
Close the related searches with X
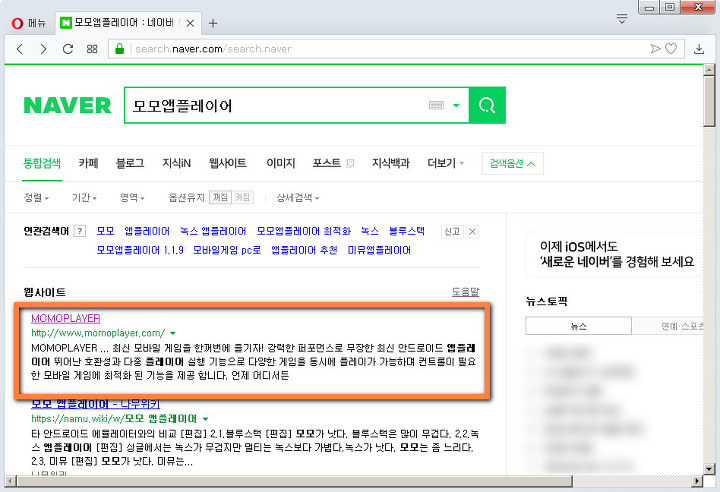[x=472, y=232]
